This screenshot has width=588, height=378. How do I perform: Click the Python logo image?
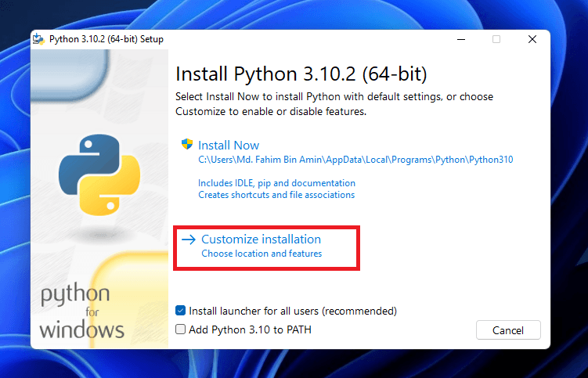click(x=99, y=175)
